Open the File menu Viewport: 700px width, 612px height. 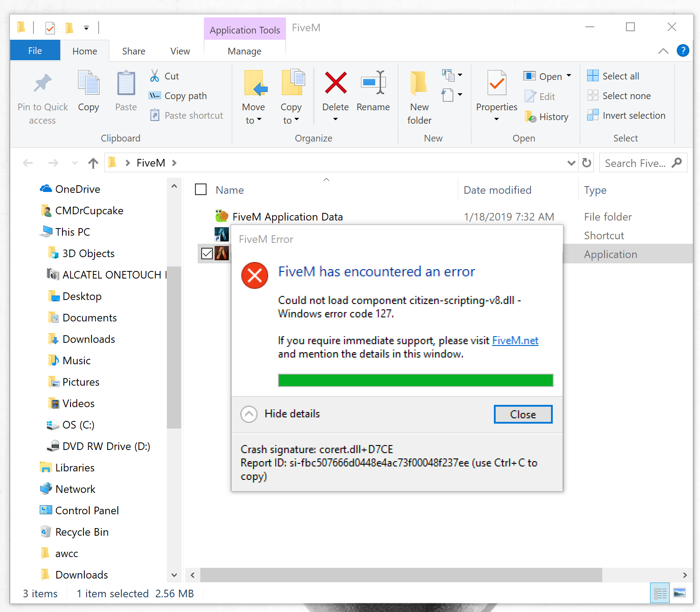[35, 50]
